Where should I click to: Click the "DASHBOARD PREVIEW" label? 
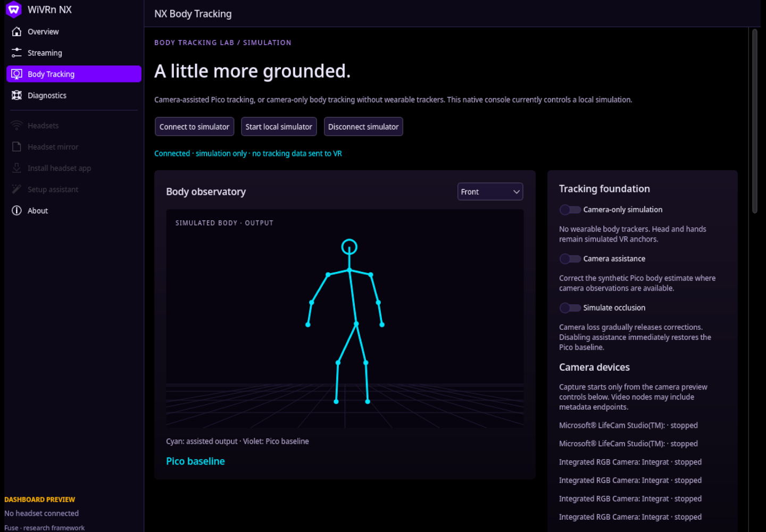[40, 500]
